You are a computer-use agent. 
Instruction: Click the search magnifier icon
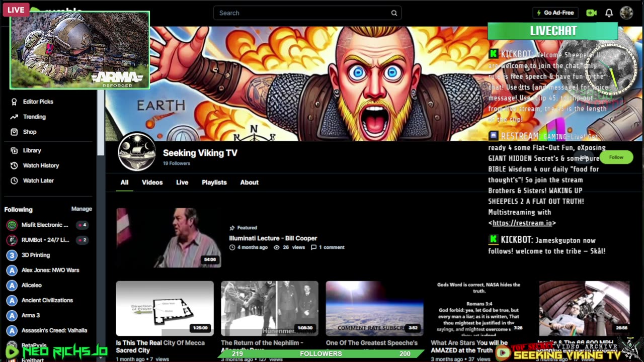[x=394, y=13]
